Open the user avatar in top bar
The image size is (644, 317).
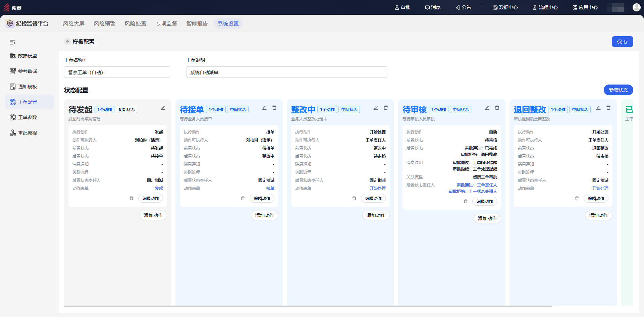click(x=636, y=7)
